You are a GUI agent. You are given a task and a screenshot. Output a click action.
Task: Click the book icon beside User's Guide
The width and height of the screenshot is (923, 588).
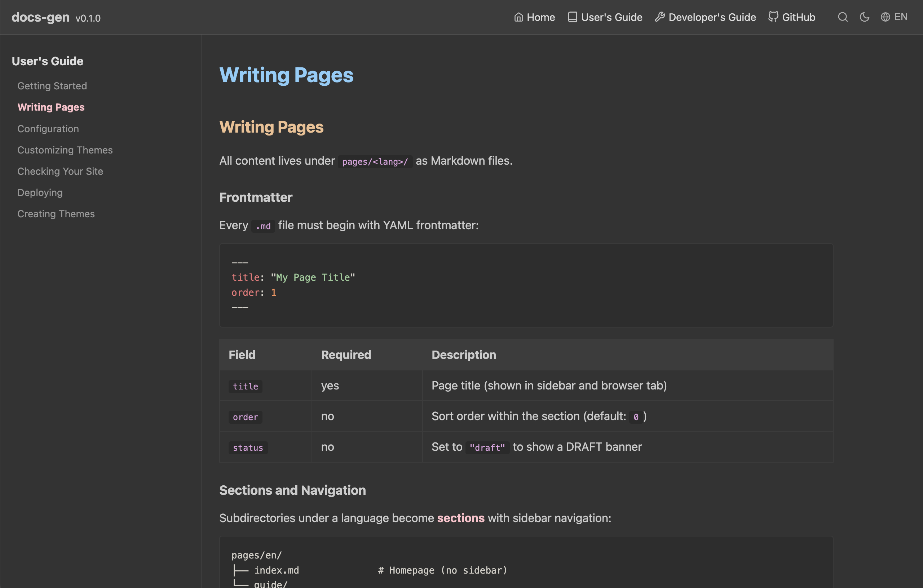tap(572, 17)
